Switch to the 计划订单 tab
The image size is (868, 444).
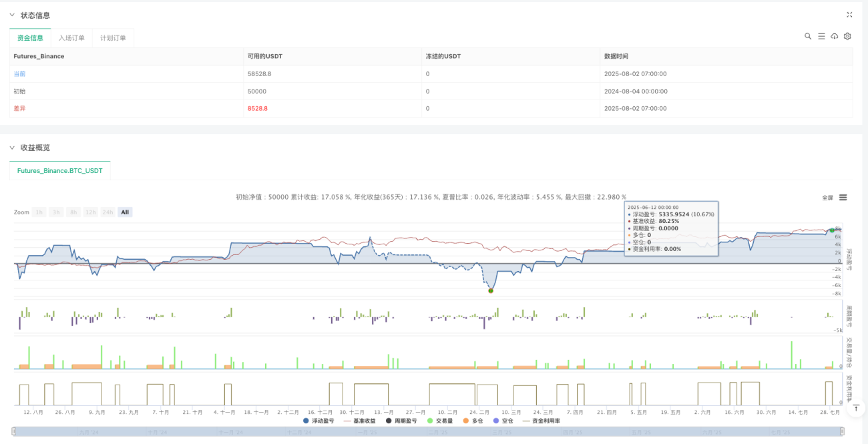click(113, 38)
